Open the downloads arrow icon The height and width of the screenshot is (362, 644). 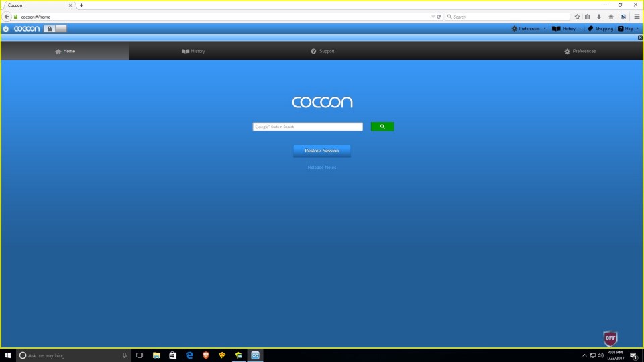click(599, 17)
